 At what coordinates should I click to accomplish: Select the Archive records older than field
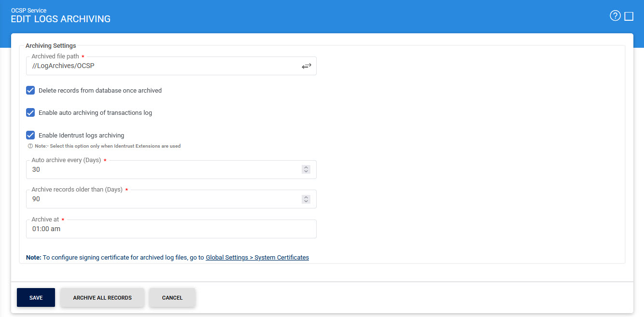[x=162, y=199]
